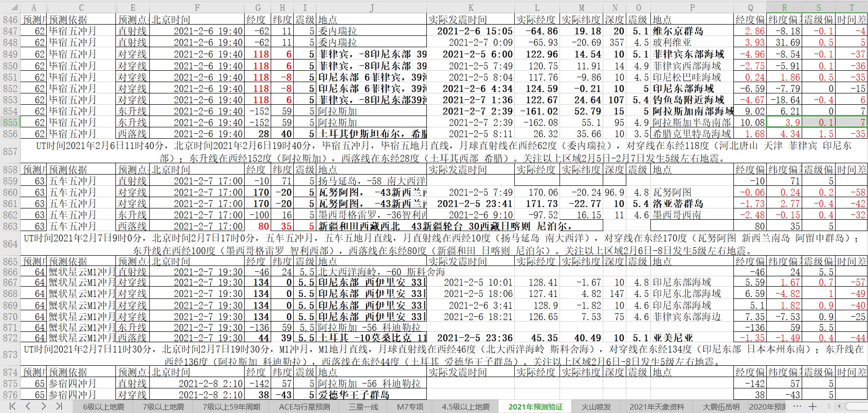Click cell 爱德华王子群岛 in row 876
The height and width of the screenshot is (413, 868).
click(372, 395)
